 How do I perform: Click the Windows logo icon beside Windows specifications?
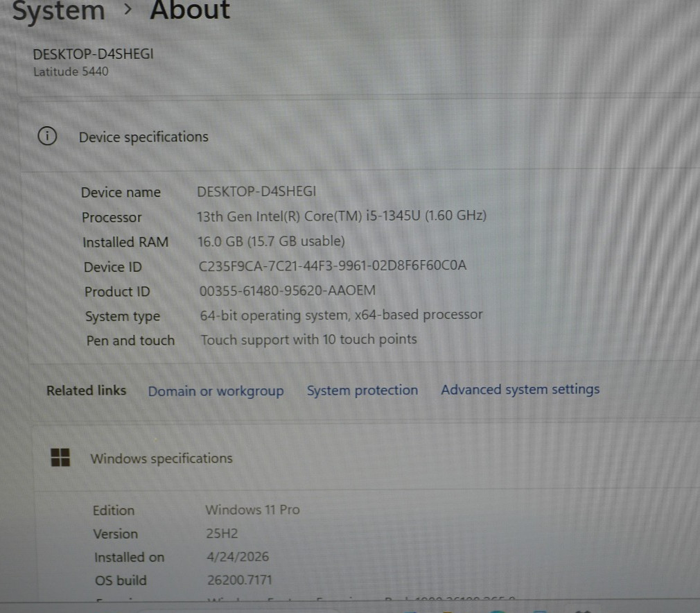pyautogui.click(x=60, y=458)
